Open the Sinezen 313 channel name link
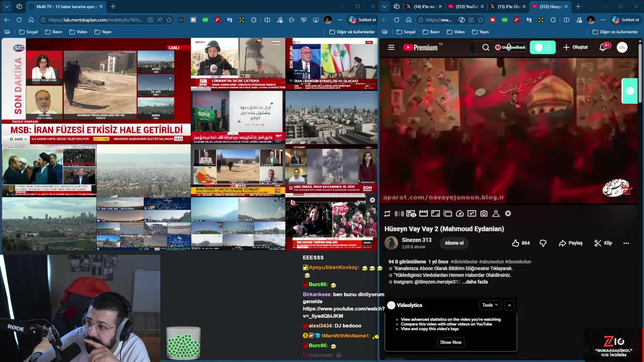 click(417, 240)
